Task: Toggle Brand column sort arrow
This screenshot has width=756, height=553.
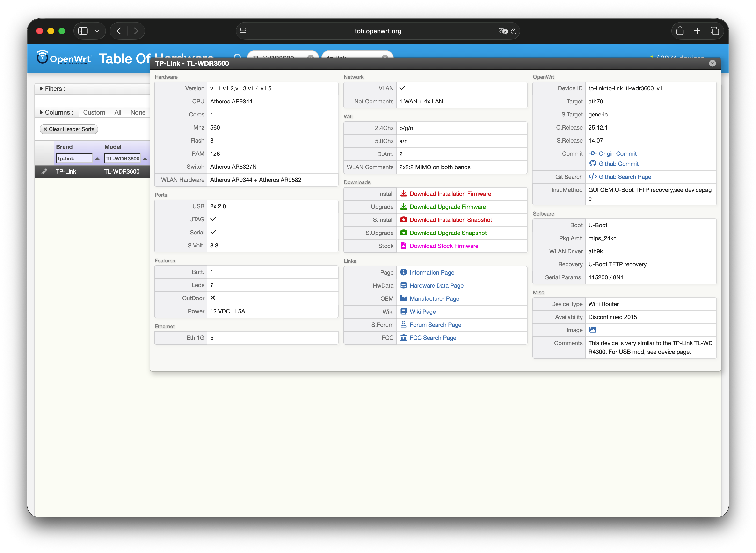Action: click(97, 159)
